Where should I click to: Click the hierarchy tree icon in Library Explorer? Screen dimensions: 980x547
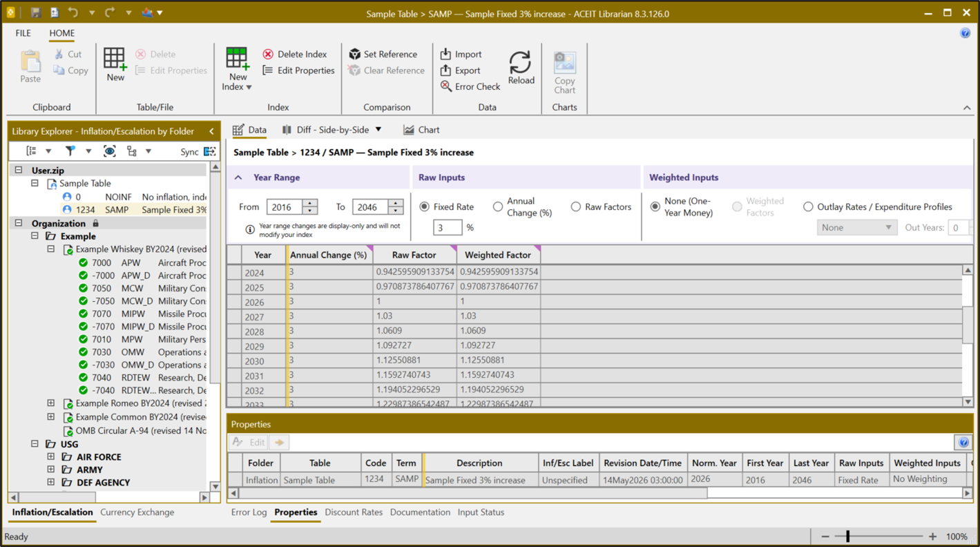coord(131,151)
